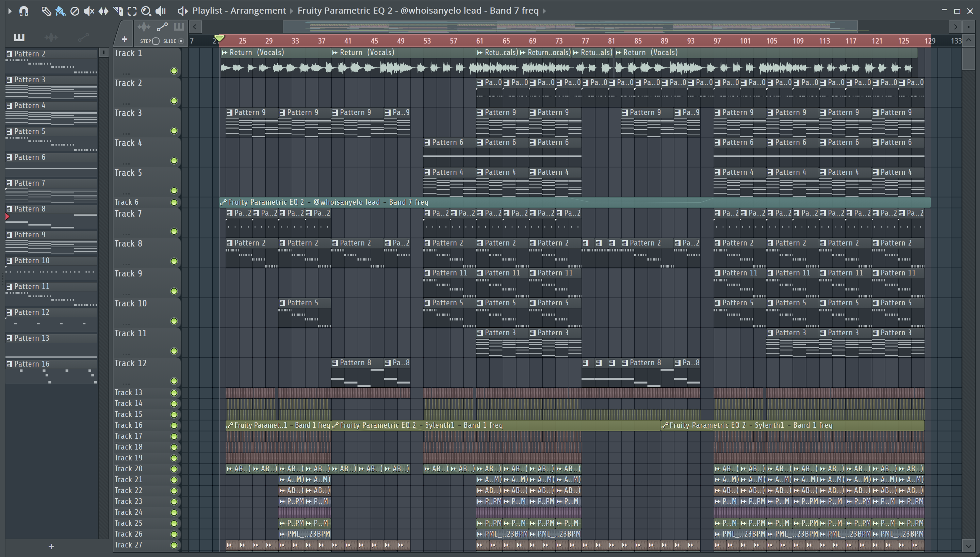This screenshot has width=980, height=557.
Task: Click the vertical scrollbar thumb
Action: coord(968,58)
